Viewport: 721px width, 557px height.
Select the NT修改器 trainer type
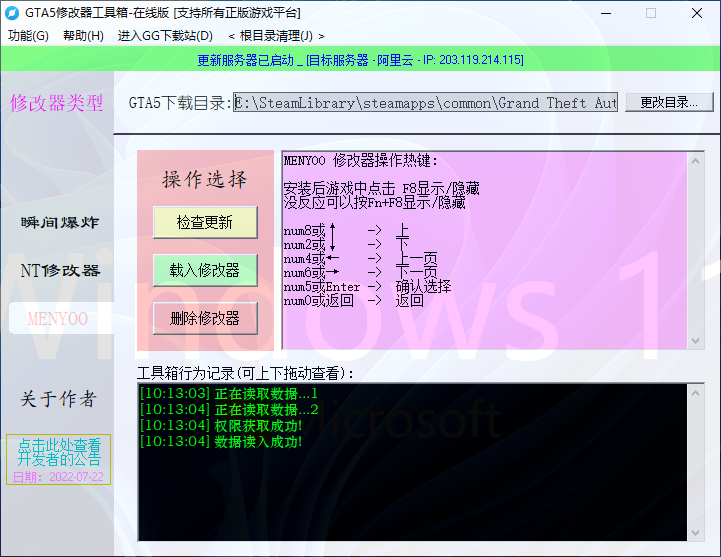[60, 270]
